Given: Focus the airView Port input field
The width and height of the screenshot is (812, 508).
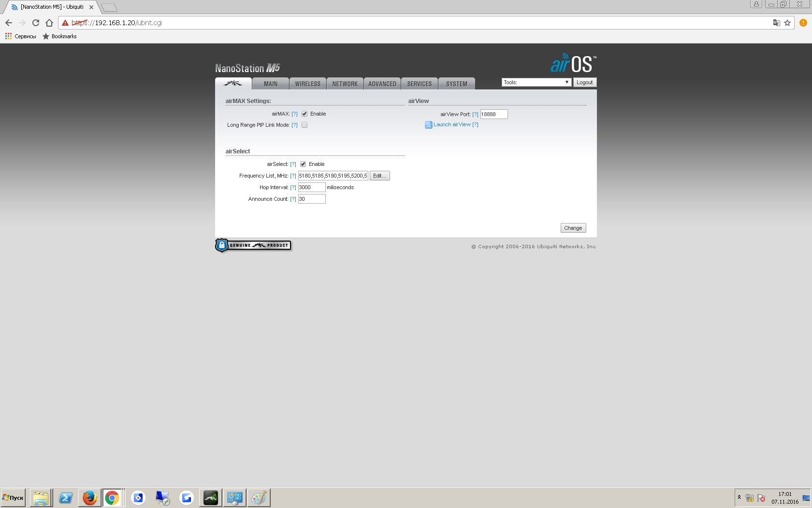Looking at the screenshot, I should [494, 114].
